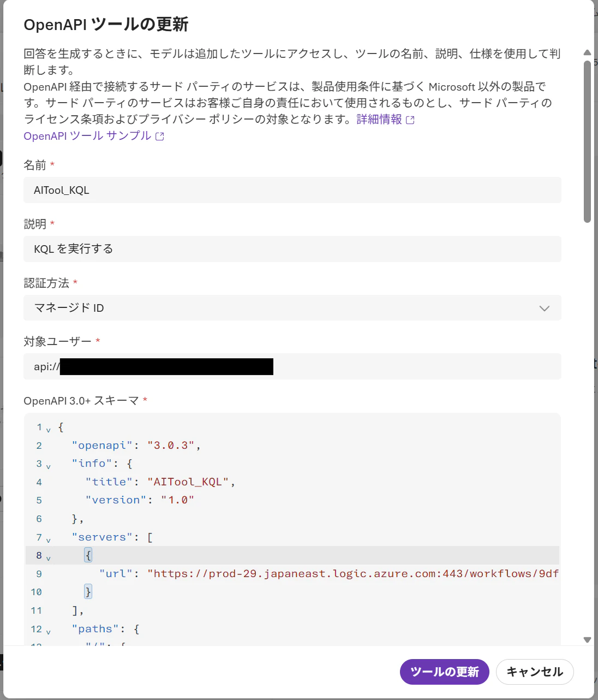Click the closing brace on line 10

coord(88,592)
